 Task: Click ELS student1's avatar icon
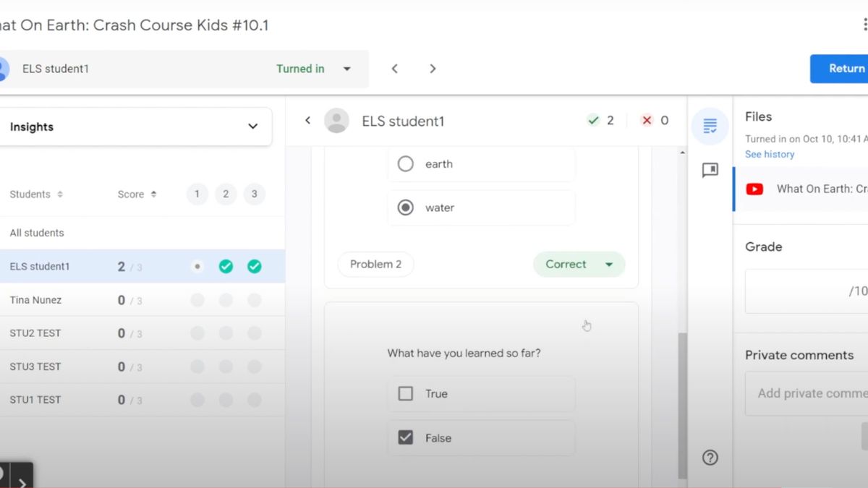tap(336, 120)
